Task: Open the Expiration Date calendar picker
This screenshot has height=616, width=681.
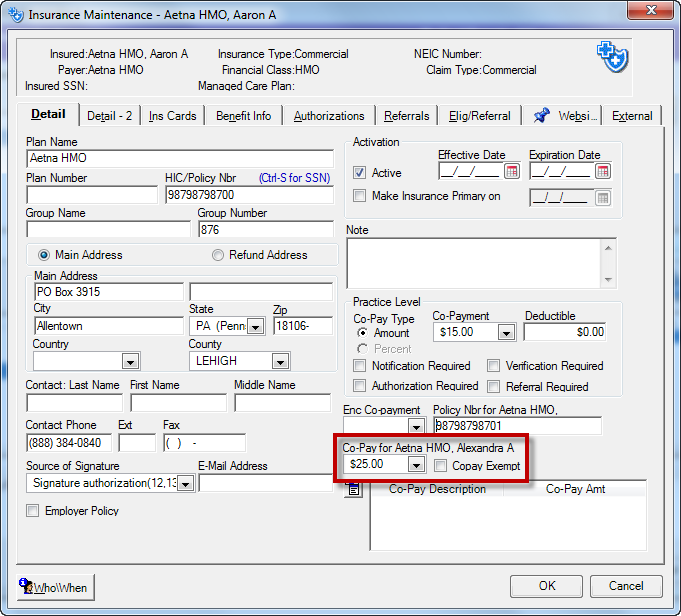Action: pyautogui.click(x=603, y=172)
